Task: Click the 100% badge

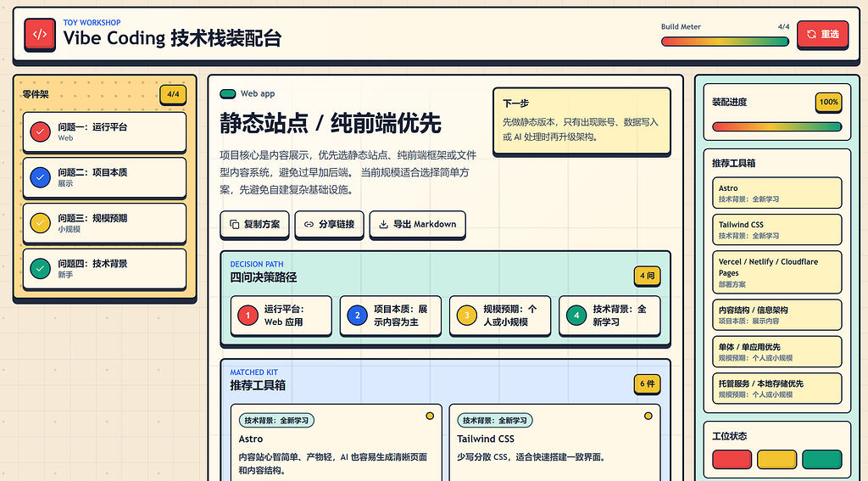Action: click(x=829, y=102)
